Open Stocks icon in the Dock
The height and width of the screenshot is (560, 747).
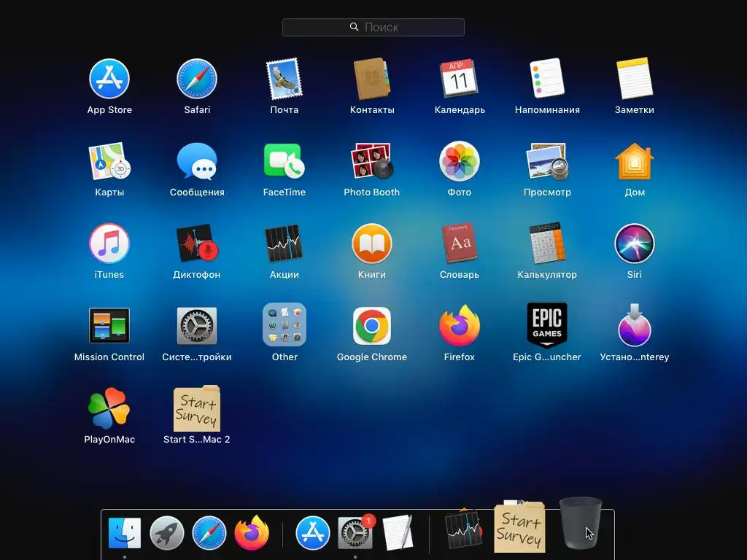click(462, 529)
